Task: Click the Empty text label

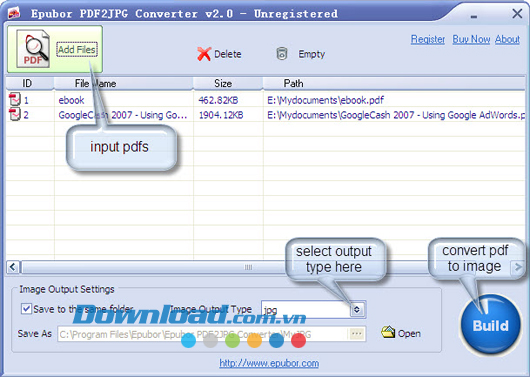Action: (x=311, y=54)
